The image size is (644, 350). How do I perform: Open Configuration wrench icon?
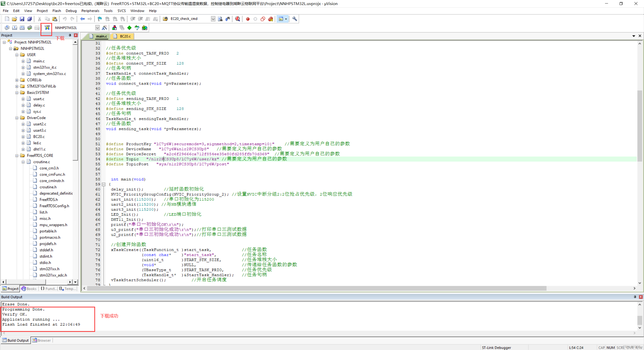(295, 19)
